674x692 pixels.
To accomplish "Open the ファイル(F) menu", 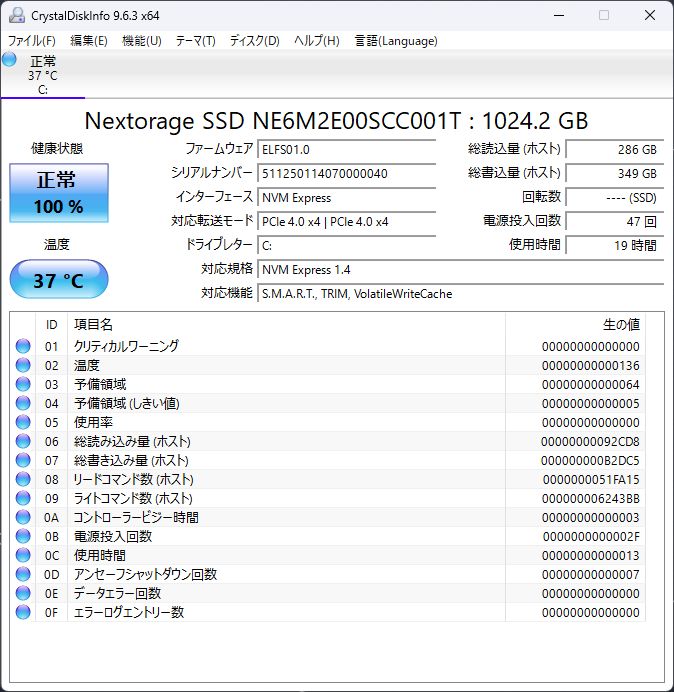I will click(32, 41).
